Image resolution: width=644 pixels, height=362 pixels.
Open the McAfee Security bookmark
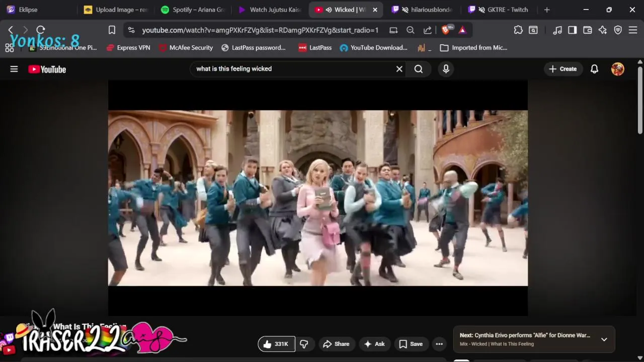click(x=186, y=48)
